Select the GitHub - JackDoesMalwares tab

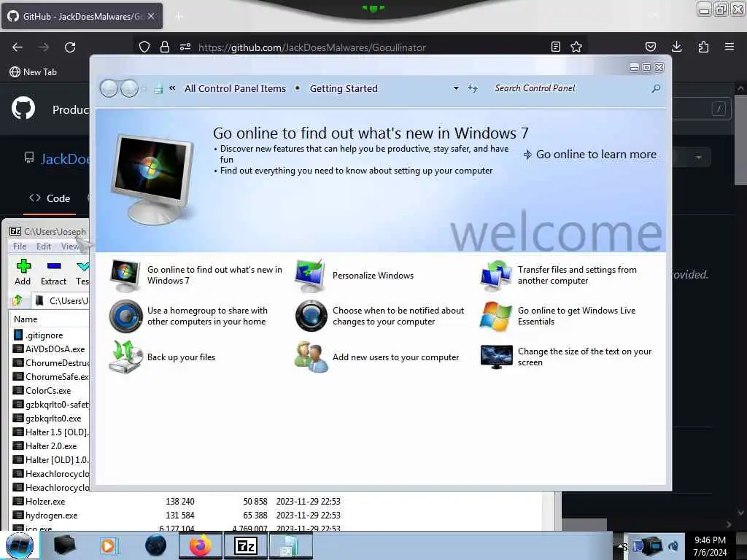coord(82,16)
